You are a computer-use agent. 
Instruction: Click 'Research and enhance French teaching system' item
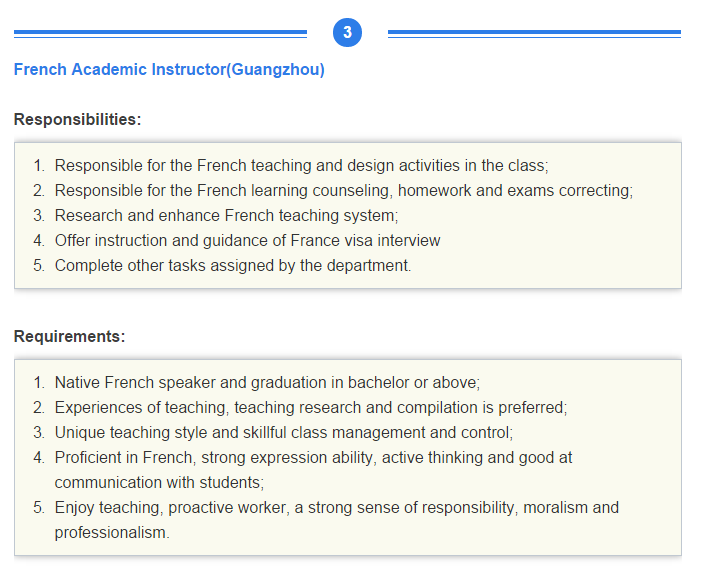[x=226, y=216]
